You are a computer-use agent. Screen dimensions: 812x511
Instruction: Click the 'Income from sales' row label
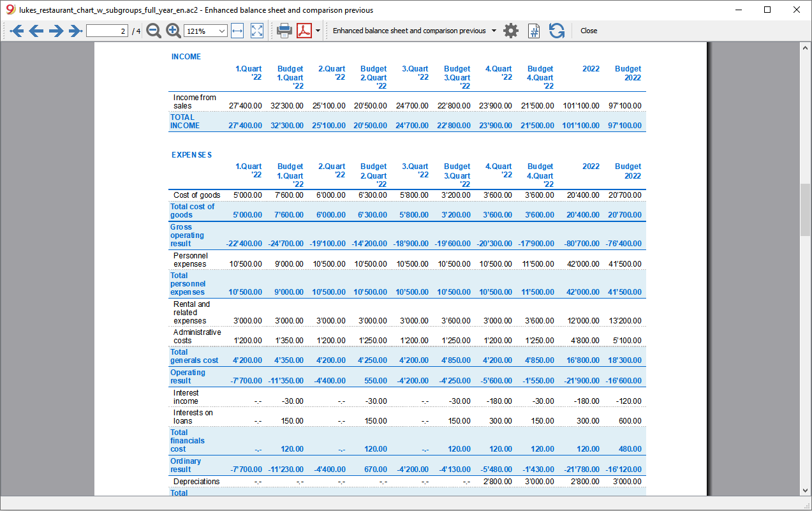point(195,101)
